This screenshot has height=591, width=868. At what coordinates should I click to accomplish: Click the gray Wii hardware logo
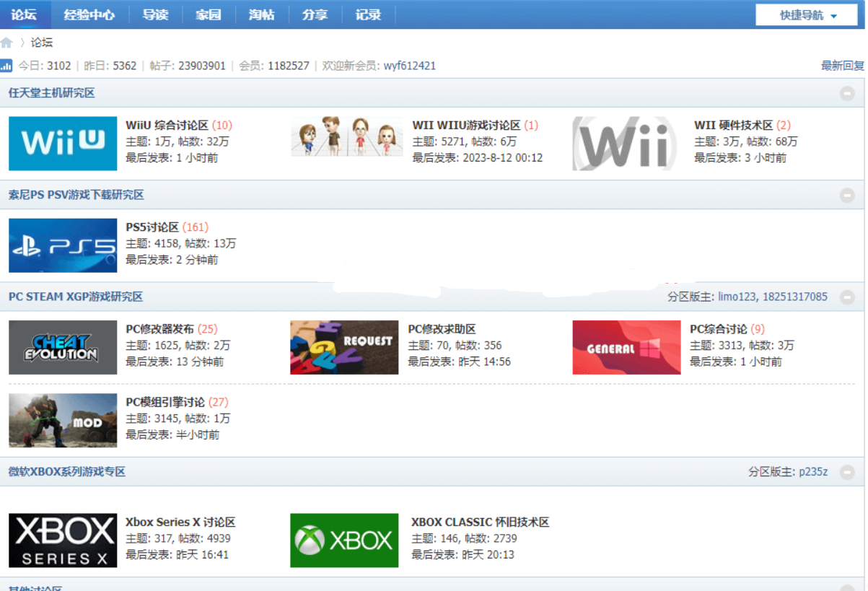[625, 143]
